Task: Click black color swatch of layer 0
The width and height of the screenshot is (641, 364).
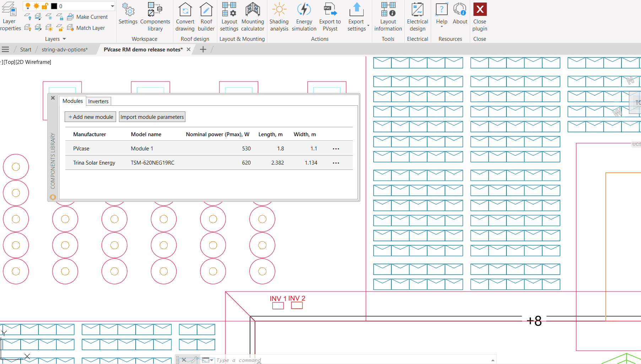Action: (x=54, y=6)
